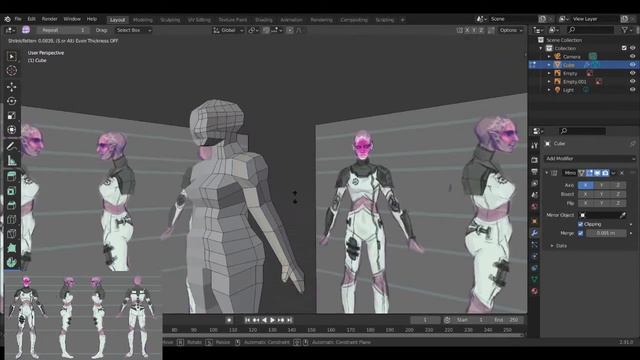Toggle the Clipping checkbox

(x=580, y=224)
